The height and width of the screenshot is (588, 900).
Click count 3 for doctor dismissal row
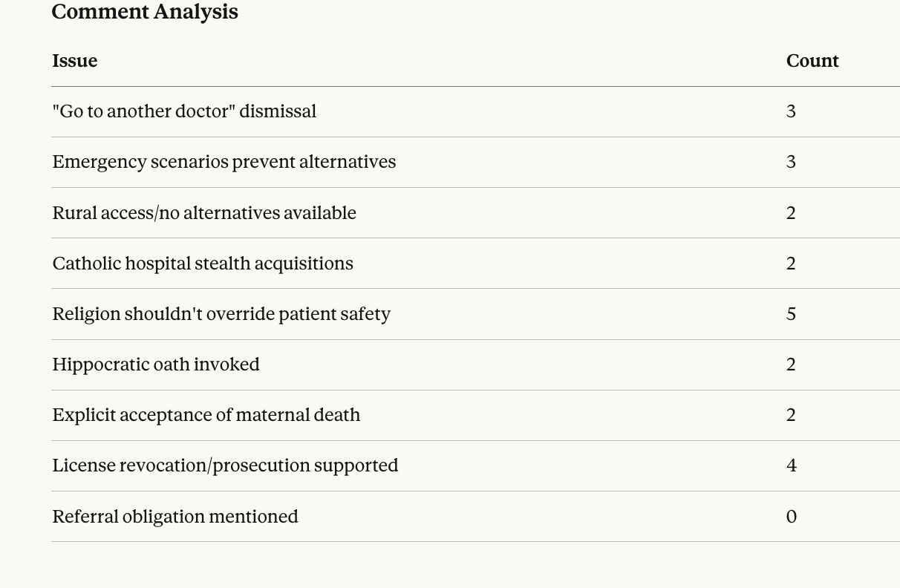791,111
